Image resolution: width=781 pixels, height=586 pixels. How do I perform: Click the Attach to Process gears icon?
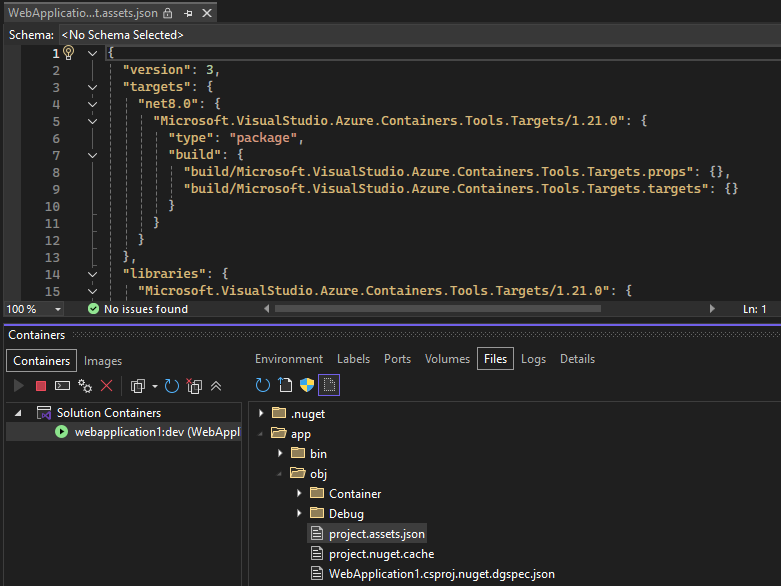click(x=85, y=386)
